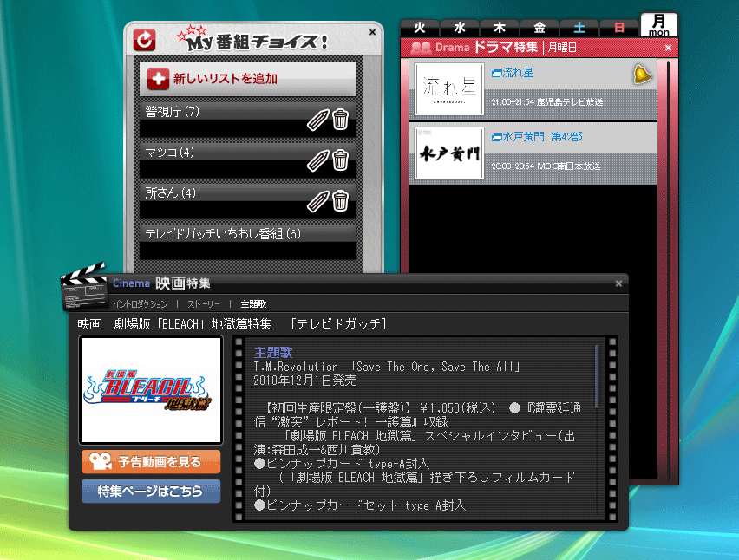Click the TV icon beside 水戸黄門 title
This screenshot has width=739, height=560.
click(496, 137)
